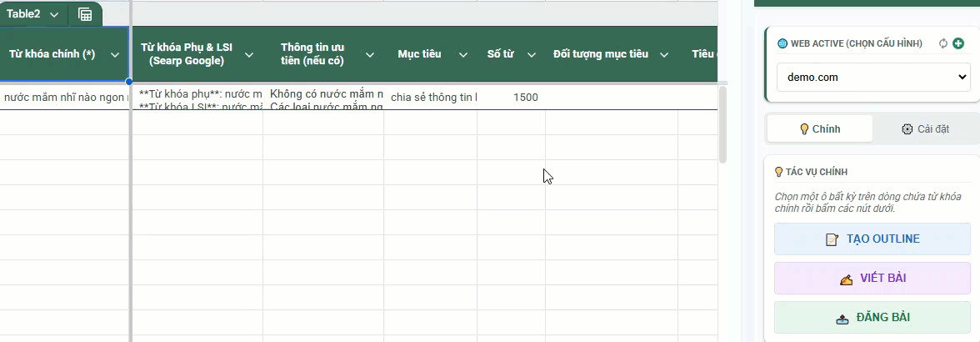The image size is (980, 342).
Task: Click the table view icon beside Table2
Action: [85, 14]
